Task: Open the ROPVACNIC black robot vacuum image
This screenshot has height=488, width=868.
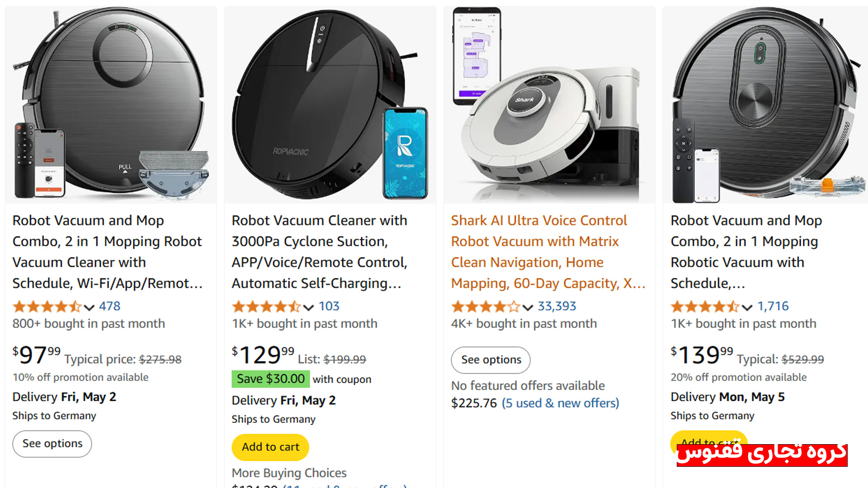Action: point(330,105)
